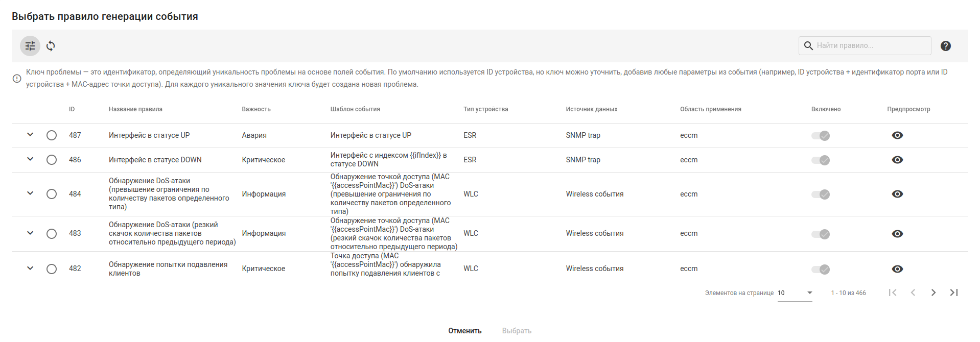The height and width of the screenshot is (342, 980).
Task: Select the radio button for rule 483
Action: (52, 234)
